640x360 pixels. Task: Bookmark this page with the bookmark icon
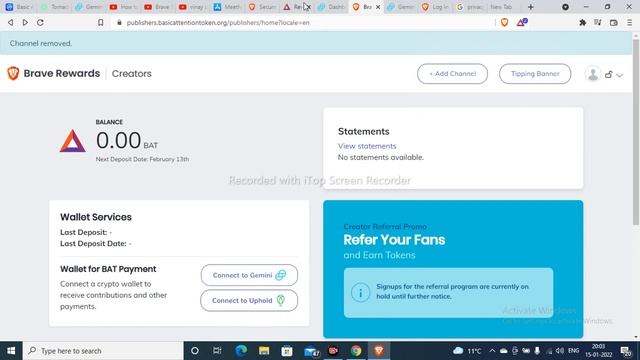click(x=100, y=22)
